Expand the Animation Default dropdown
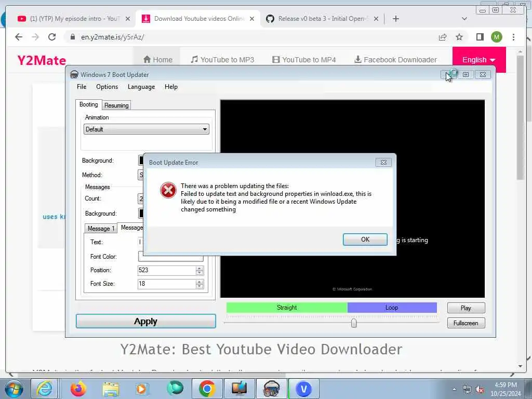 point(146,129)
